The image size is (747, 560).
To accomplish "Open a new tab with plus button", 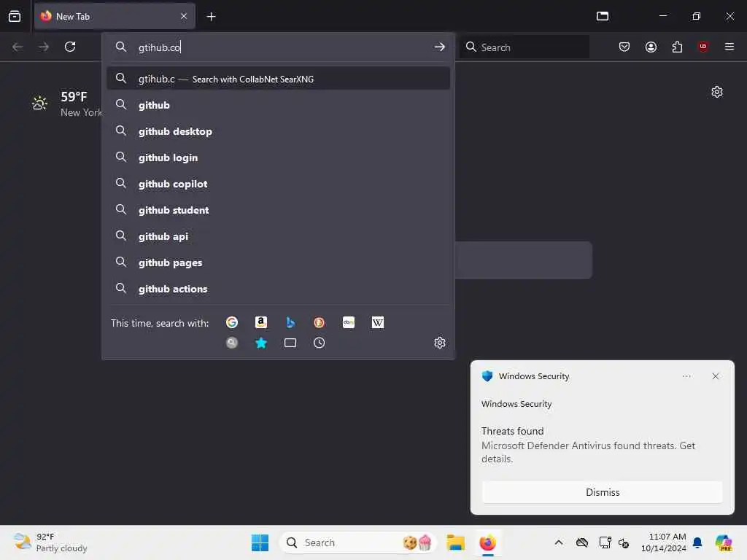I will tap(211, 17).
